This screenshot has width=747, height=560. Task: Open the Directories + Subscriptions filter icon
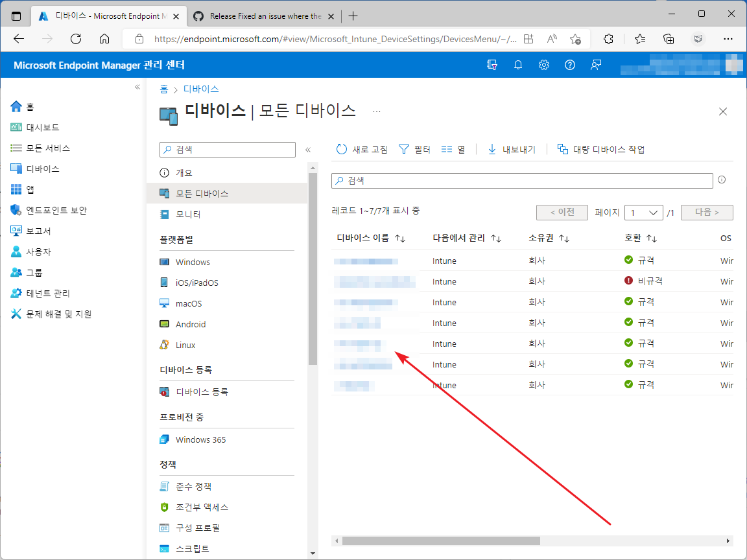[x=492, y=65]
